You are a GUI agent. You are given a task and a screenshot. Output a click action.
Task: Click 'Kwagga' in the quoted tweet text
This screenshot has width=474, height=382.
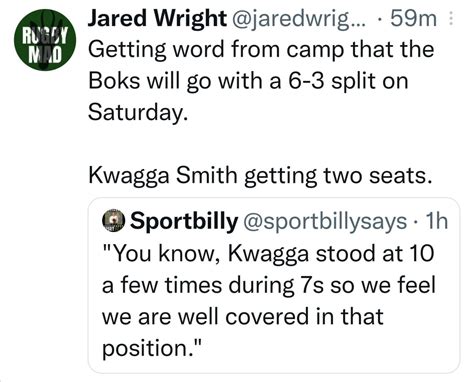(269, 255)
